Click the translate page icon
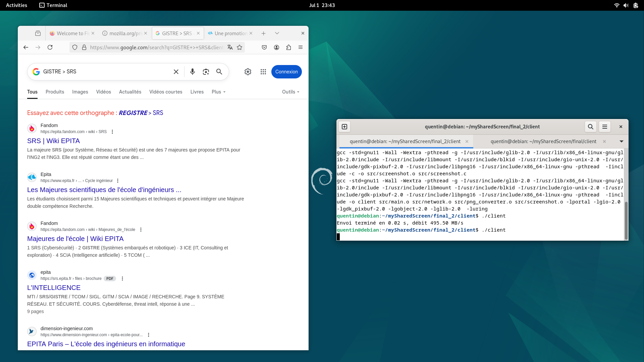Image resolution: width=644 pixels, height=362 pixels. tap(230, 47)
